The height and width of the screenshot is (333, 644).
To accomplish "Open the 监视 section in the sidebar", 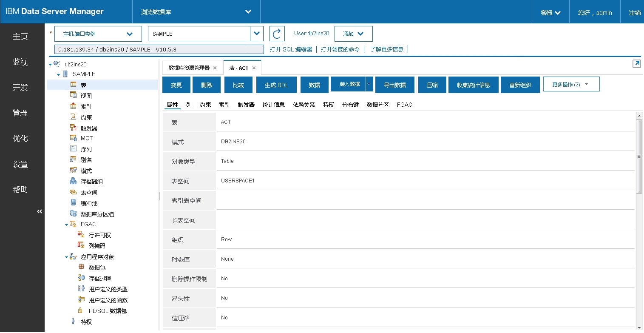I will (x=20, y=62).
